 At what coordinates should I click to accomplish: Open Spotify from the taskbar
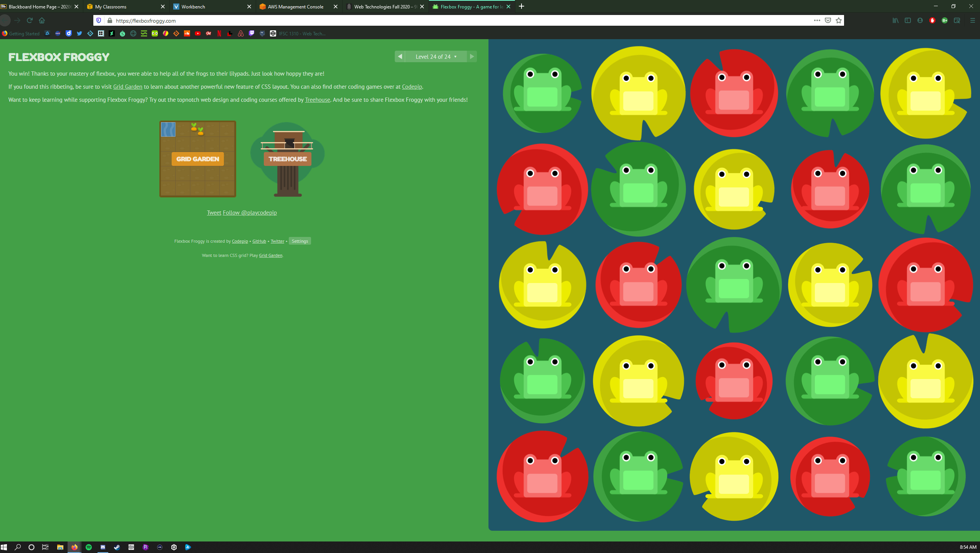coord(89,547)
